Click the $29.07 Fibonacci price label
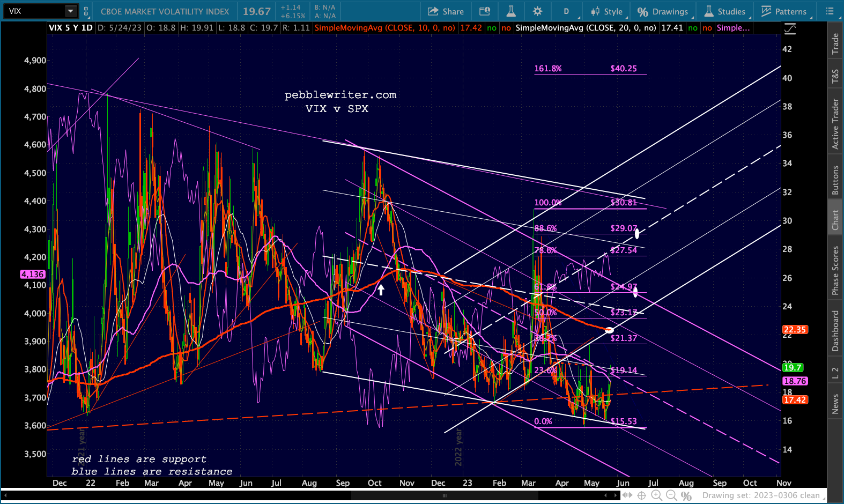This screenshot has height=504, width=844. (624, 228)
